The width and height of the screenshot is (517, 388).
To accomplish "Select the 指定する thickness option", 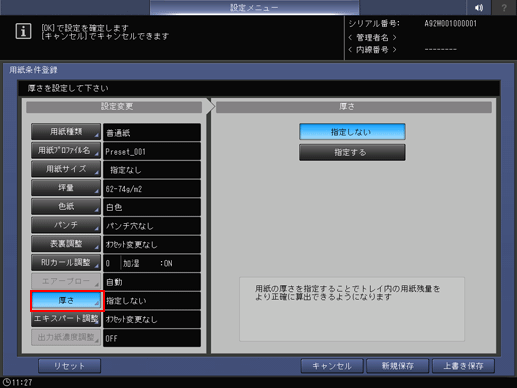I will (x=352, y=152).
